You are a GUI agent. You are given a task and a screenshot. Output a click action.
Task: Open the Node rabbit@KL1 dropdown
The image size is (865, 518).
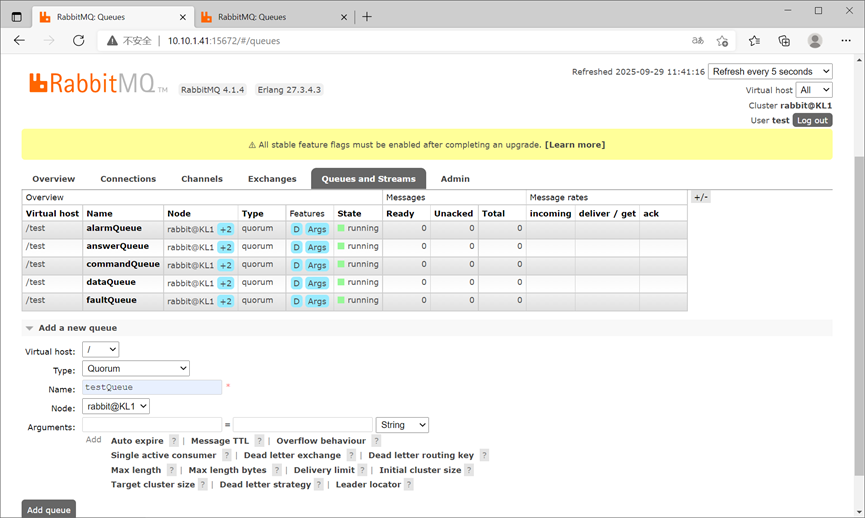[x=116, y=407]
